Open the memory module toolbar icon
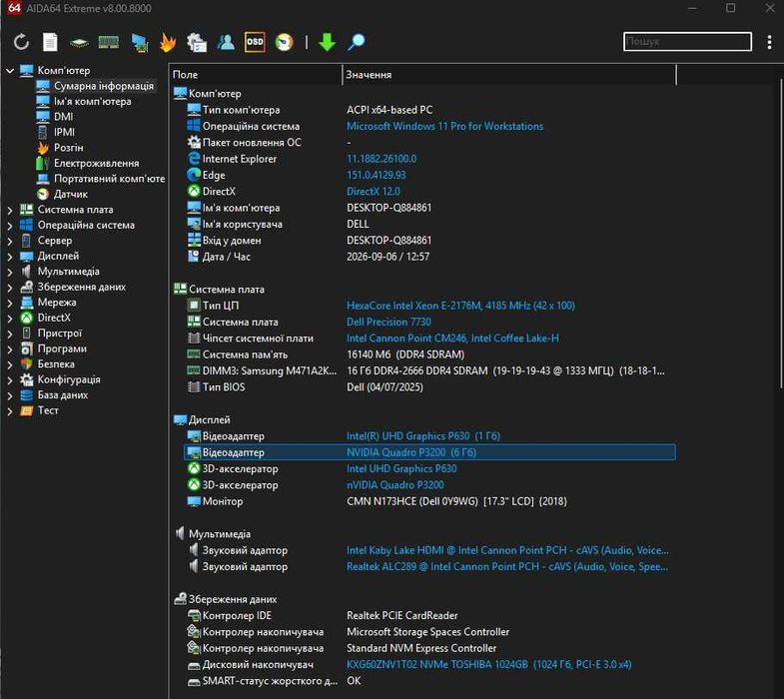 pos(109,42)
